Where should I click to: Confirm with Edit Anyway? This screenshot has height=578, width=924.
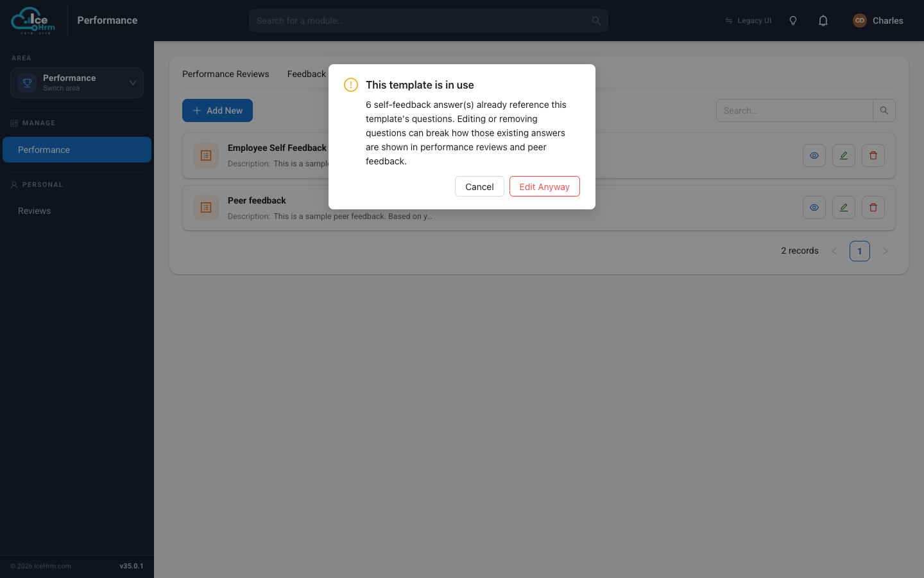point(545,186)
